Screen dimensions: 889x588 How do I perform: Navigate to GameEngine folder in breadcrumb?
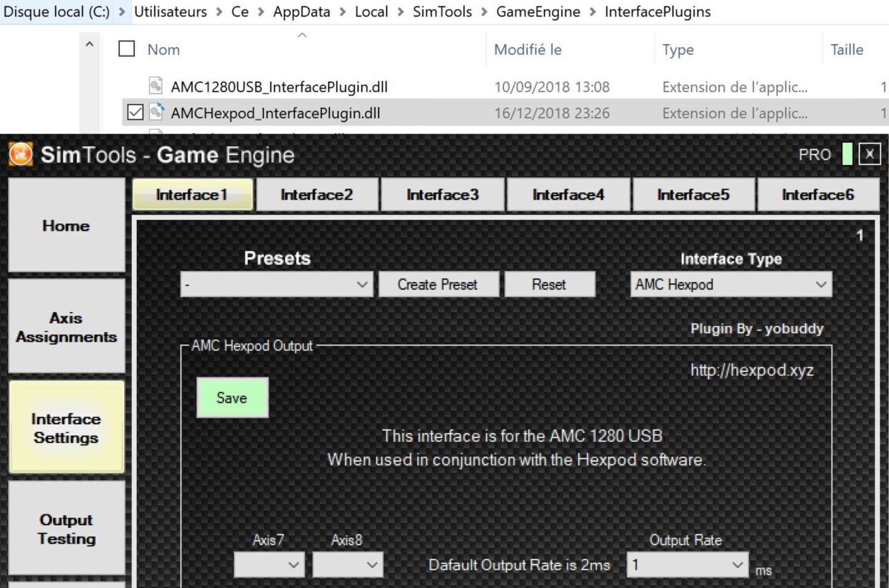tap(538, 12)
